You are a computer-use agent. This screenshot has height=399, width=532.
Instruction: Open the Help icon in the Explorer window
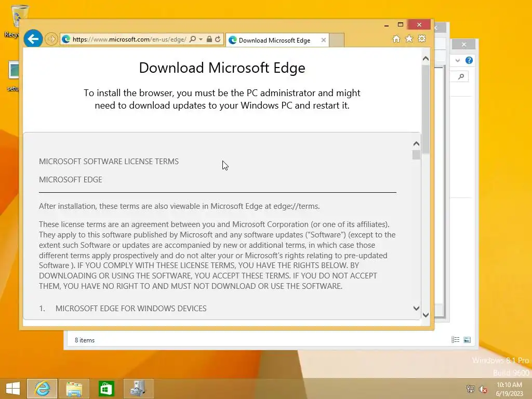click(x=469, y=60)
